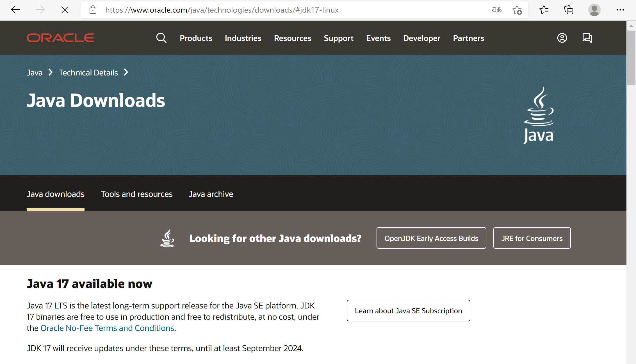Click the page vertical scrollbar thumb

[x=631, y=57]
